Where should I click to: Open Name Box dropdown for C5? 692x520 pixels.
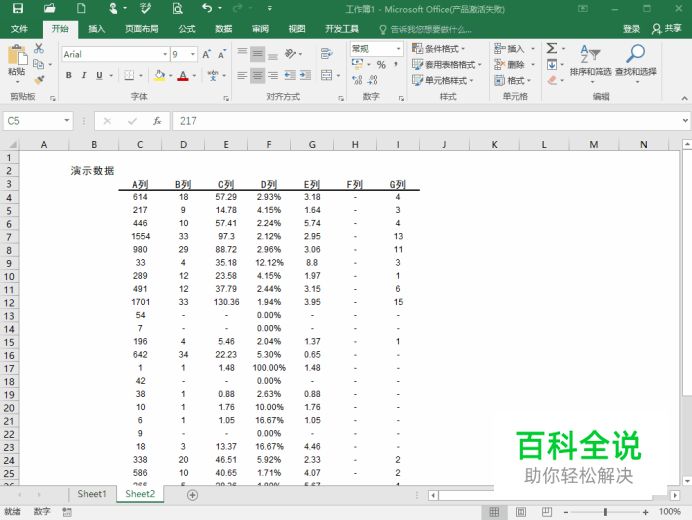(x=66, y=121)
